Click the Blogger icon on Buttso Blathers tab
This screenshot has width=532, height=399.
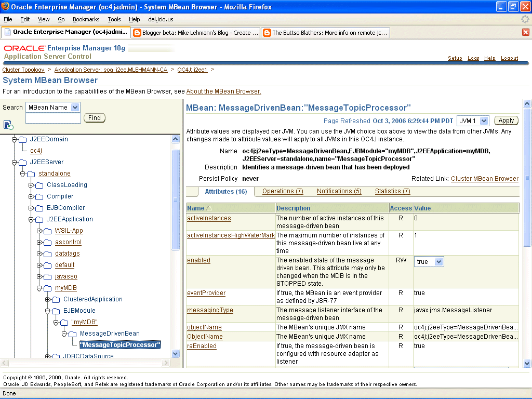point(267,33)
